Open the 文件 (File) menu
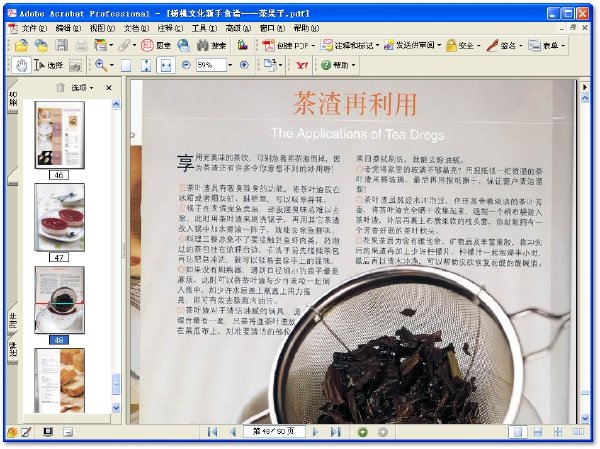 [x=34, y=28]
